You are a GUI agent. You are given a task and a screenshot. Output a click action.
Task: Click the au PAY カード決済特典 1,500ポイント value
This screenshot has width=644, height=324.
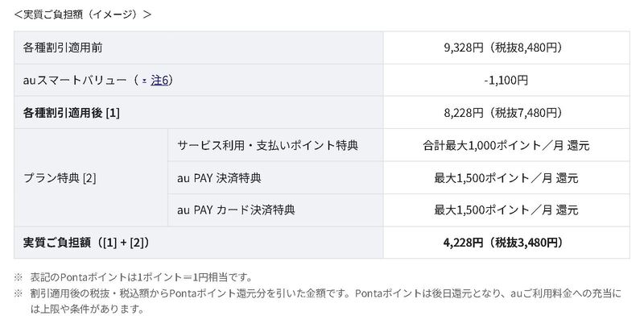tap(506, 210)
